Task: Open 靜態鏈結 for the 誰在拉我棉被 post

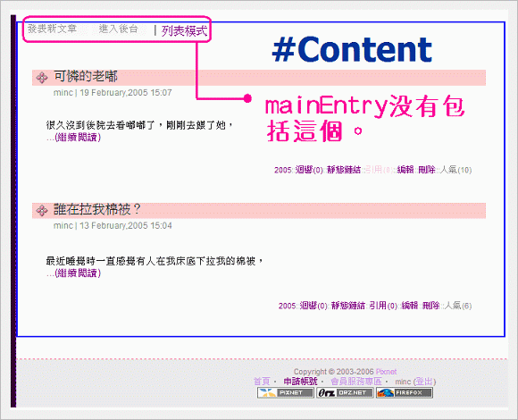Action: (348, 306)
